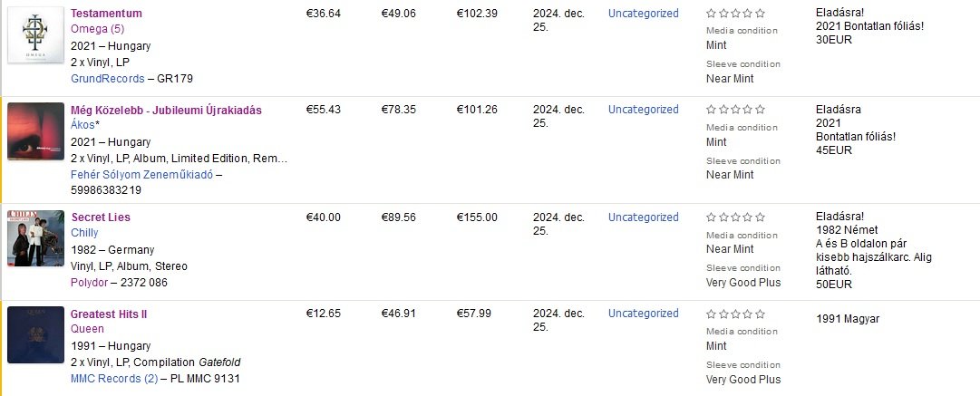This screenshot has height=396, width=980.
Task: Rate Secret Lies with five stars
Action: point(760,217)
